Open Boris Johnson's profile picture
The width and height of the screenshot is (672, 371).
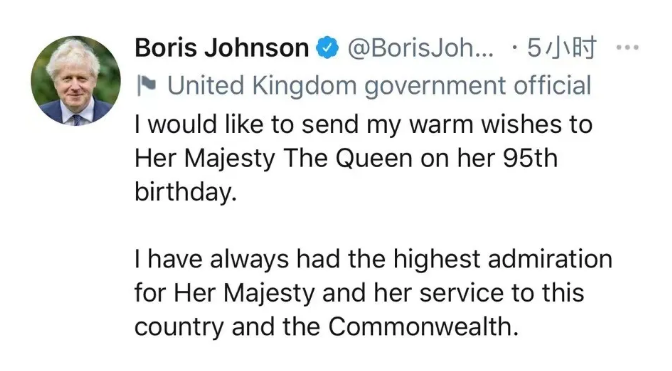pyautogui.click(x=75, y=81)
